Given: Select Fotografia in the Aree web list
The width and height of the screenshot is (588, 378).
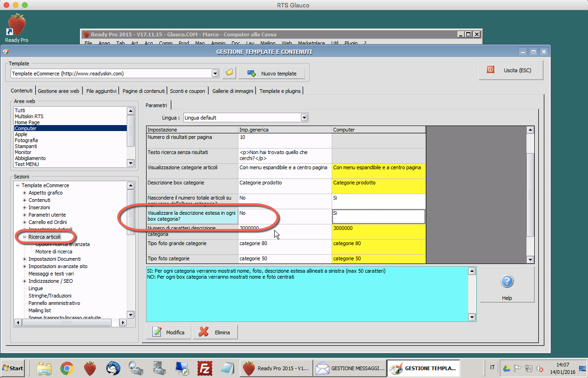Looking at the screenshot, I should 70,140.
